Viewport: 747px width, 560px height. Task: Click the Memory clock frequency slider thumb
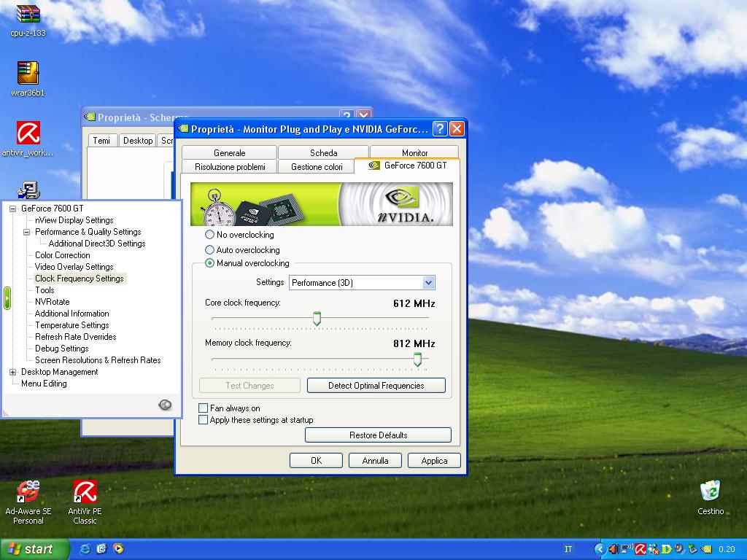click(417, 359)
